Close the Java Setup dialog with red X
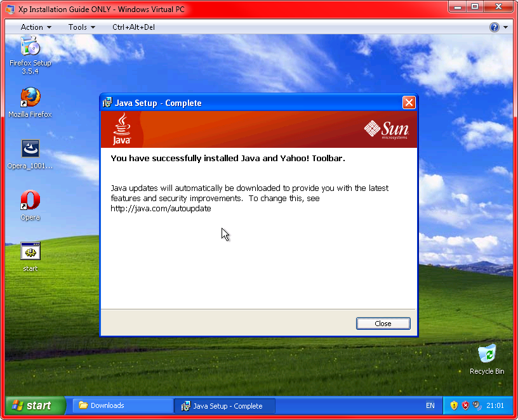The image size is (518, 420). click(x=409, y=103)
